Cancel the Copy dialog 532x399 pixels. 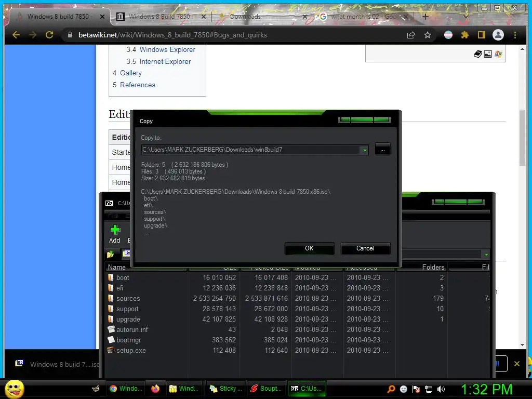tap(365, 248)
